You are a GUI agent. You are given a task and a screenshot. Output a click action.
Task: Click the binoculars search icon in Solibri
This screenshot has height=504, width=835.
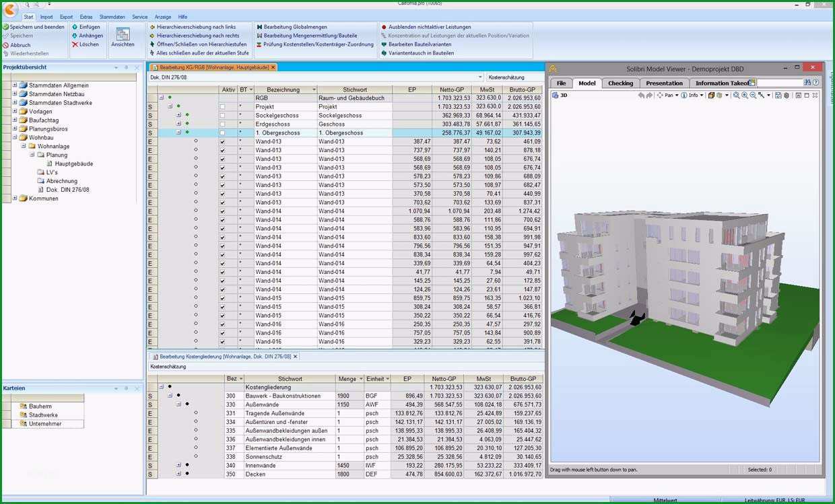pos(807,83)
